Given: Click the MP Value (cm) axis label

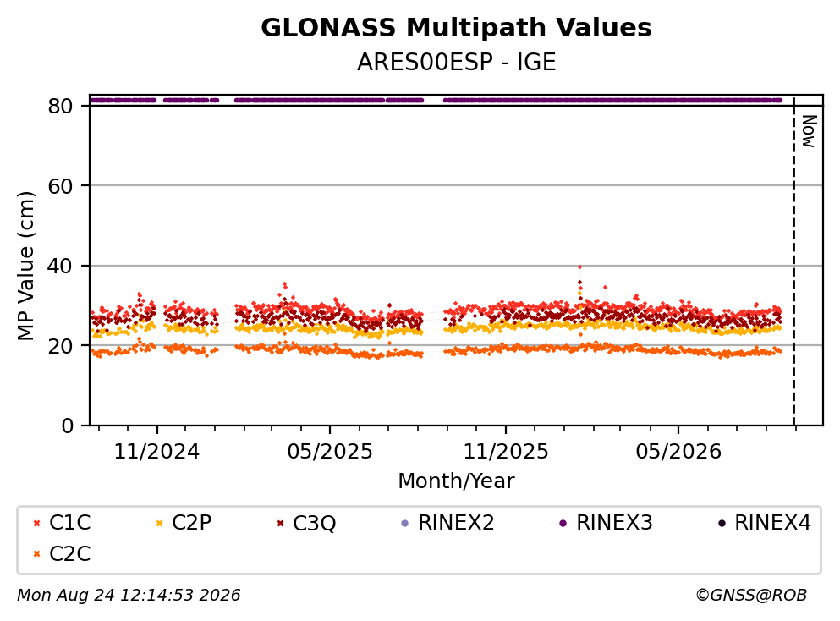Looking at the screenshot, I should point(25,266).
